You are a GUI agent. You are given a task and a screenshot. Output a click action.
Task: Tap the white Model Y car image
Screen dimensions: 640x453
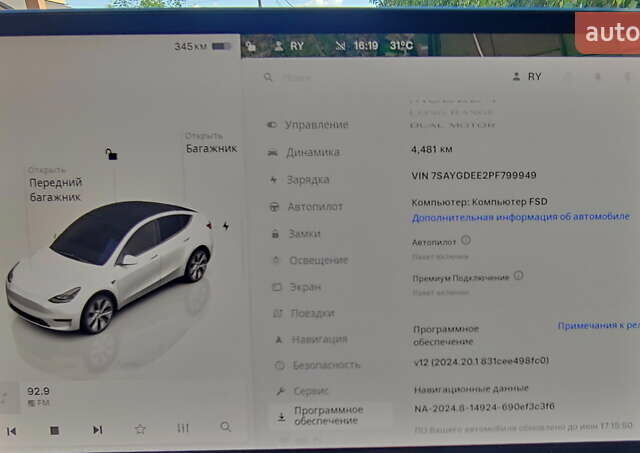click(x=109, y=267)
